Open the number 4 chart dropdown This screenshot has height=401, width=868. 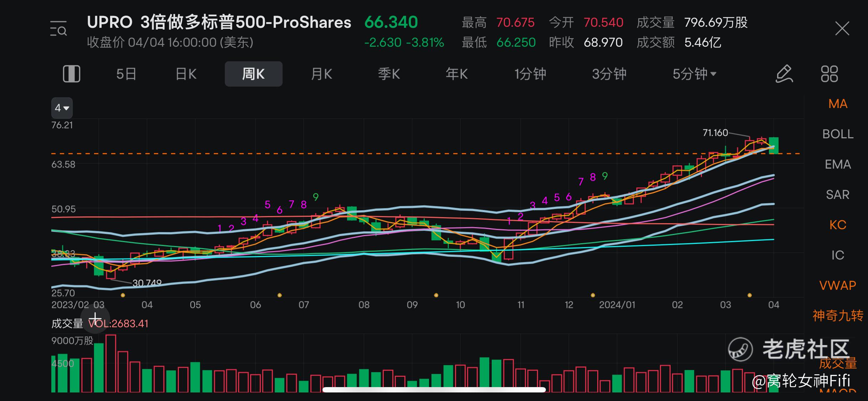62,108
